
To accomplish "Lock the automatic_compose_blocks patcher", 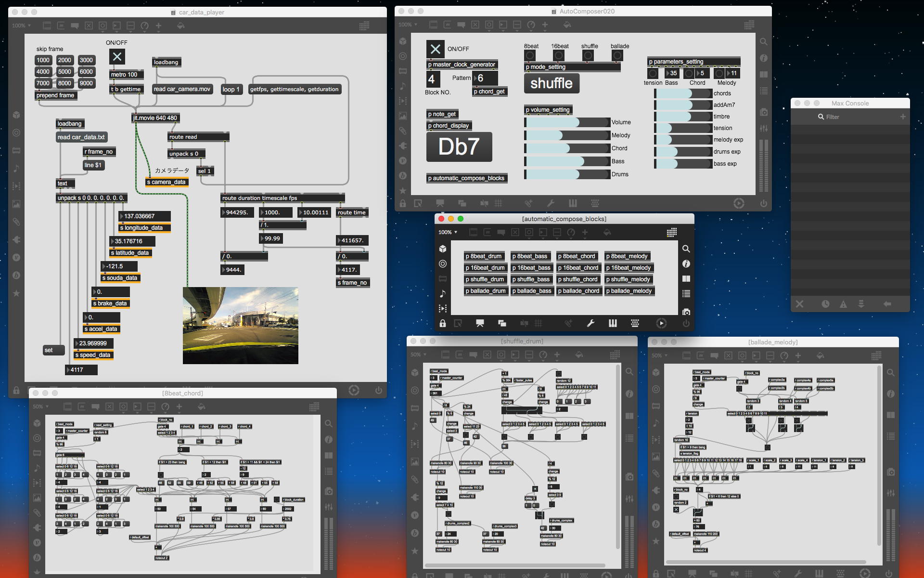I will 442,323.
